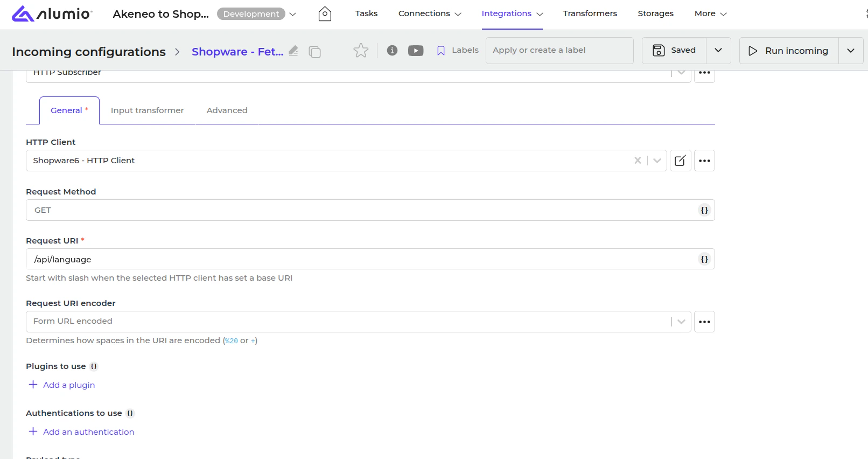868x459 pixels.
Task: Expand the HTTP Subscriber dropdown arrow
Action: [681, 73]
